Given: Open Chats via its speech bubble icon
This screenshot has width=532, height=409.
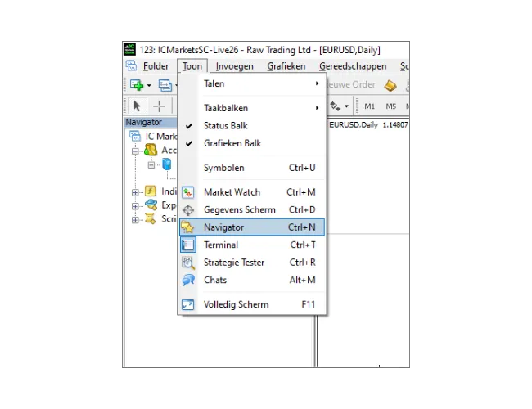Looking at the screenshot, I should click(x=188, y=280).
